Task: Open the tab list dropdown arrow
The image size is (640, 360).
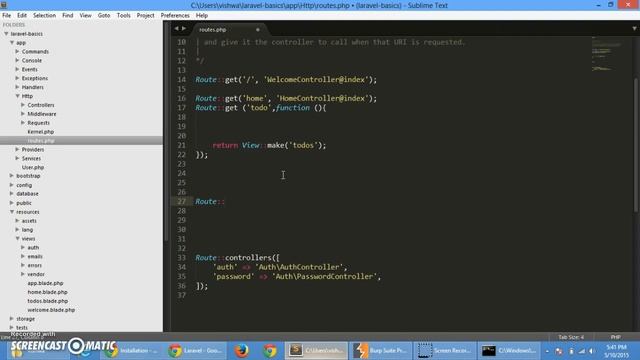Action: 634,29
